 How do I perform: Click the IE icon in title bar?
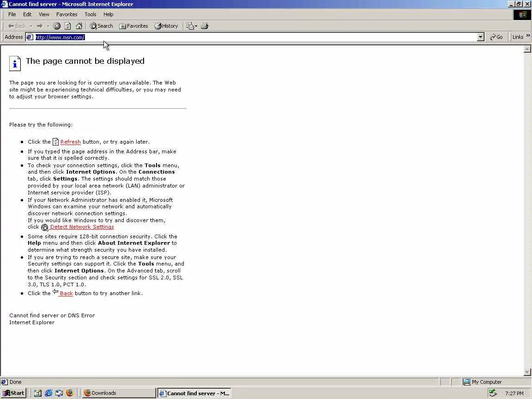[x=4, y=4]
